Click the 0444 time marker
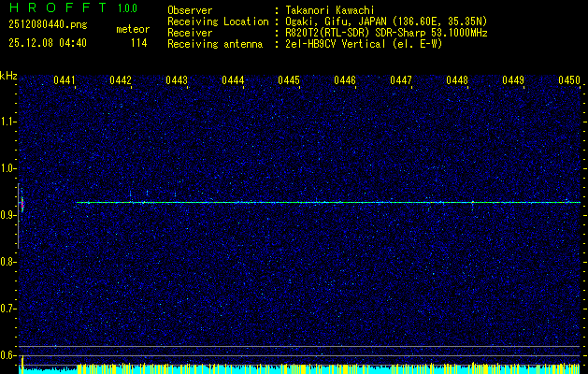The image size is (588, 374). [233, 80]
